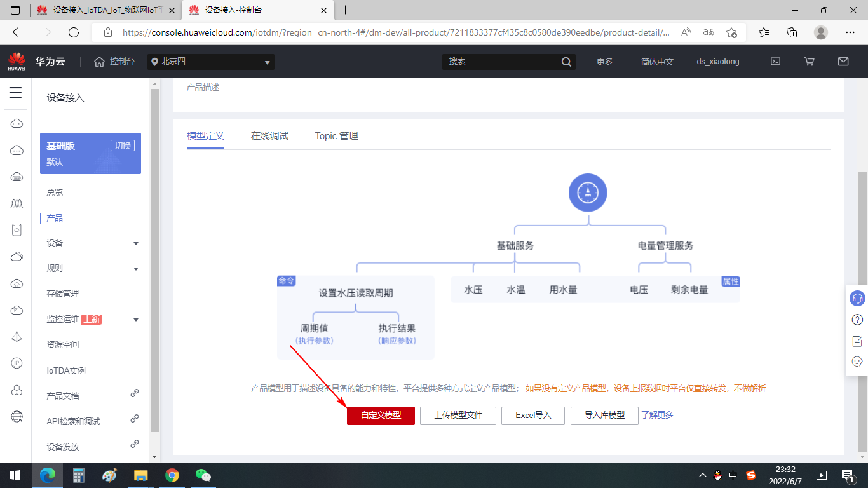The height and width of the screenshot is (488, 868).
Task: Add this page to favorites
Action: coord(731,32)
